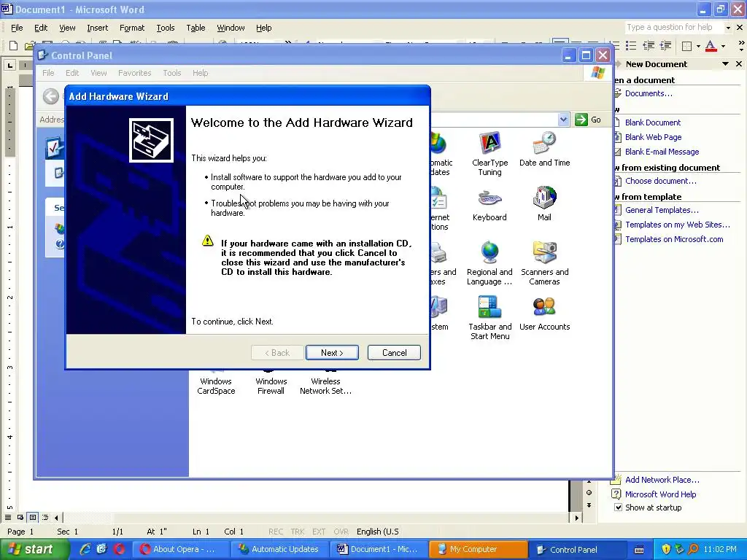Open the border style dropdown arrow
The image size is (747, 560).
pos(698,46)
